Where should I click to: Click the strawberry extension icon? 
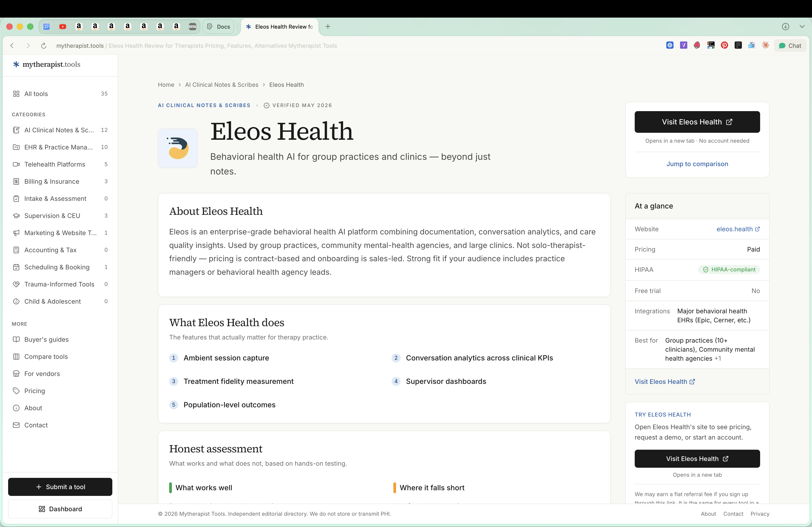[x=697, y=45]
